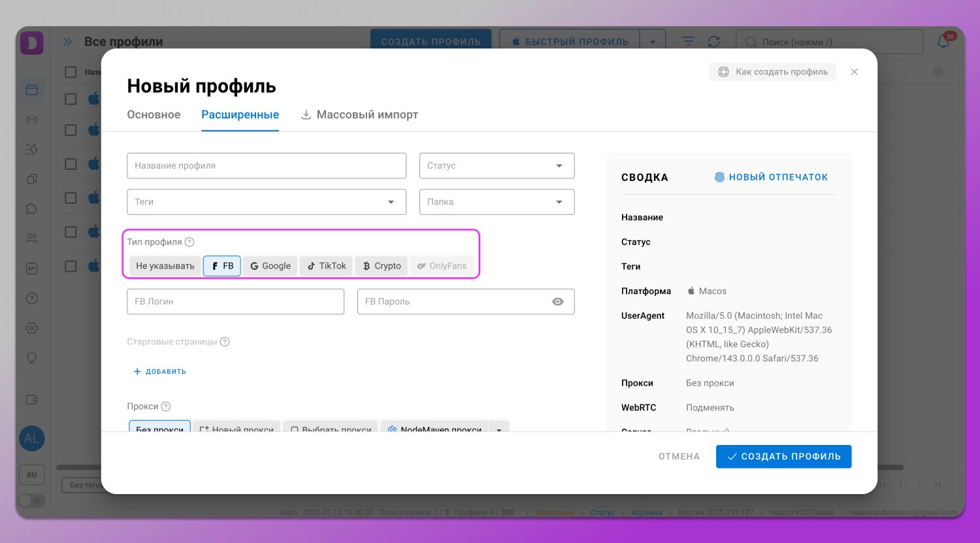980x543 pixels.
Task: Open the Proxy section in the sidebar
Action: [x=31, y=120]
